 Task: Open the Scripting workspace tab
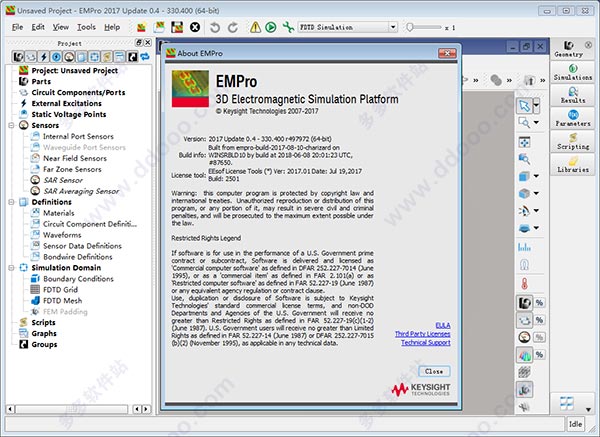coord(572,141)
